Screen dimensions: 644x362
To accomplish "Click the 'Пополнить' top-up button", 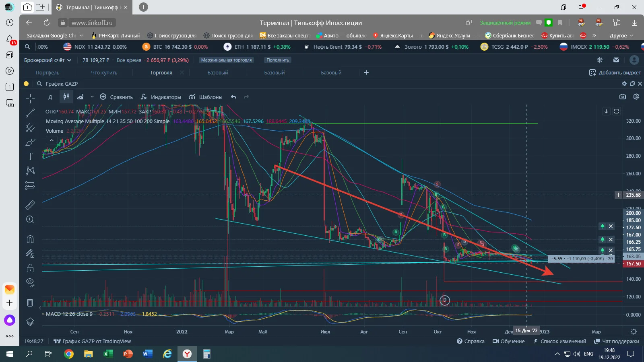I will coord(278,60).
